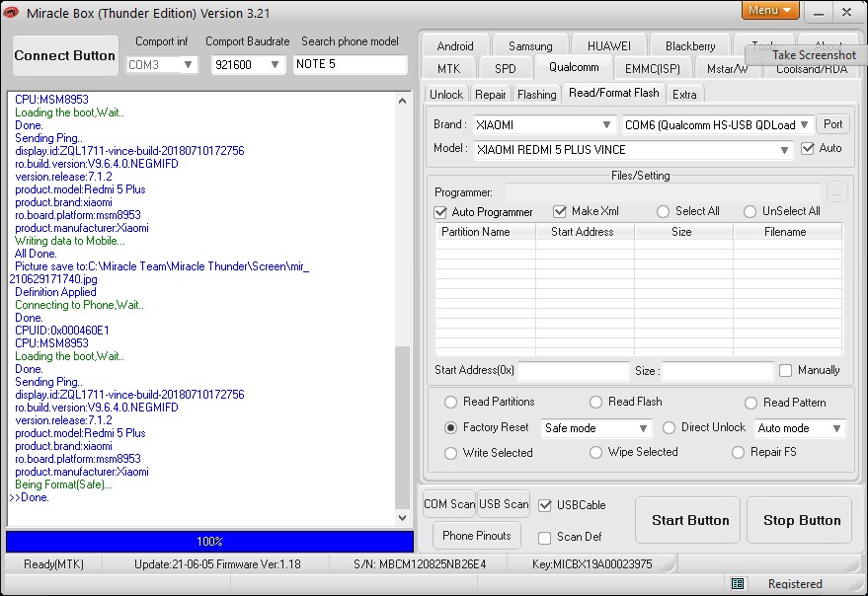
Task: Switch to the SPD tab
Action: [505, 69]
